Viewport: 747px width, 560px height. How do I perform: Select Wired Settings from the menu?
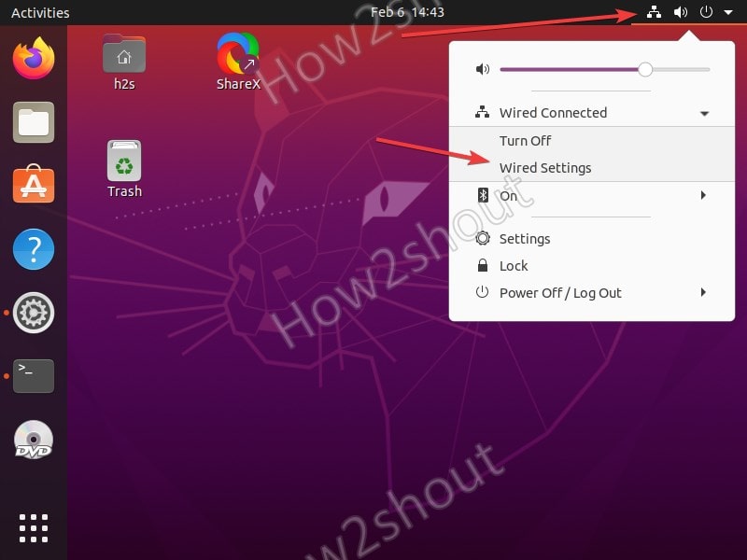[x=545, y=168]
